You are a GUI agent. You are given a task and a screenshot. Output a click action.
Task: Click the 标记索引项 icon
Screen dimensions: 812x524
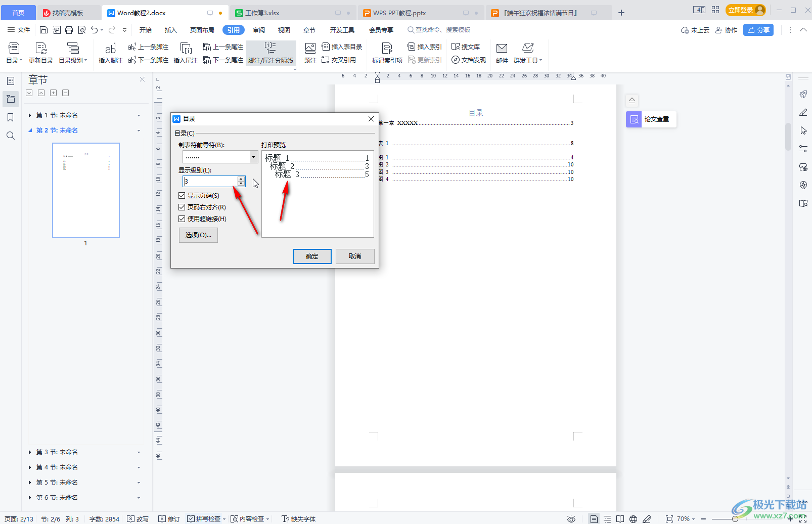387,53
